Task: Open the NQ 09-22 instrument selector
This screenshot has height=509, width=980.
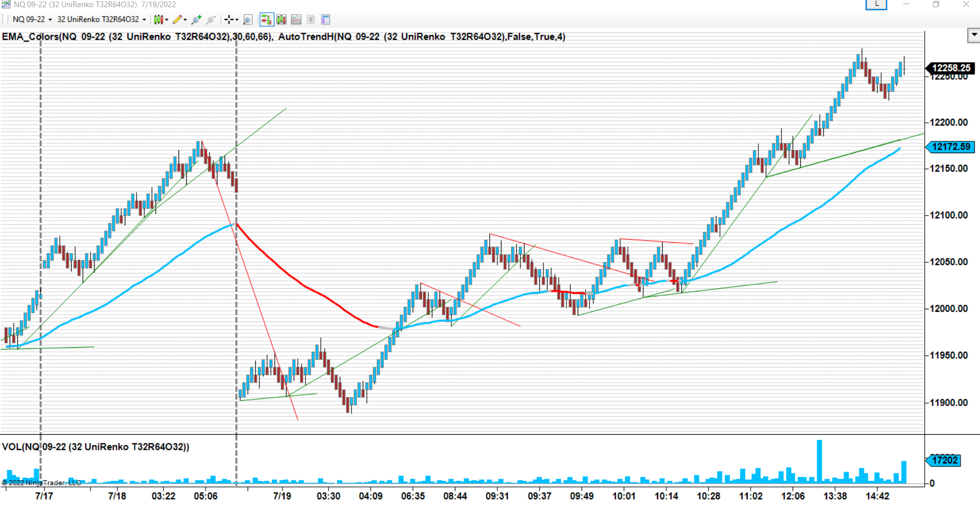Action: point(32,19)
